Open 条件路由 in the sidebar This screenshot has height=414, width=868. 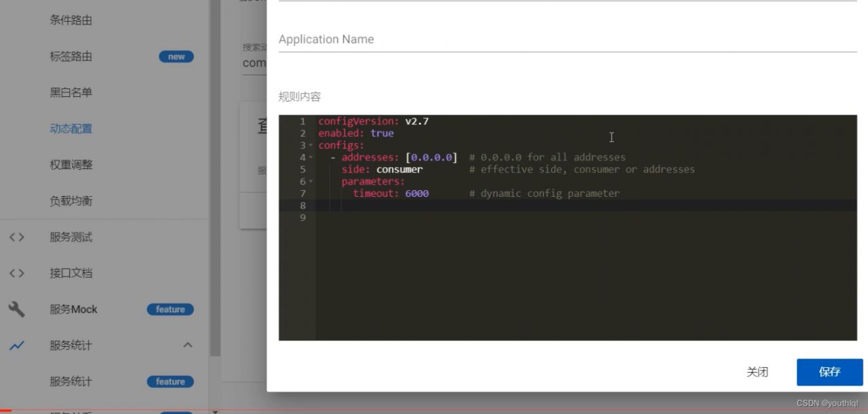pyautogui.click(x=71, y=20)
